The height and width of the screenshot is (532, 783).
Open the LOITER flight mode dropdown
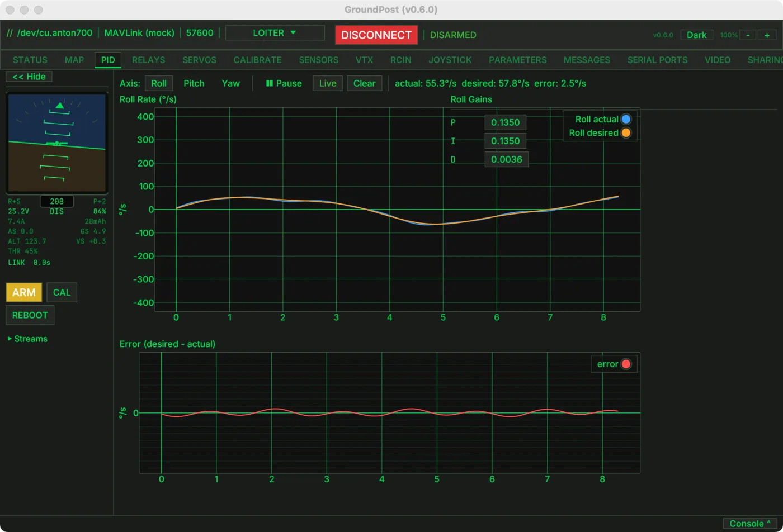[275, 33]
